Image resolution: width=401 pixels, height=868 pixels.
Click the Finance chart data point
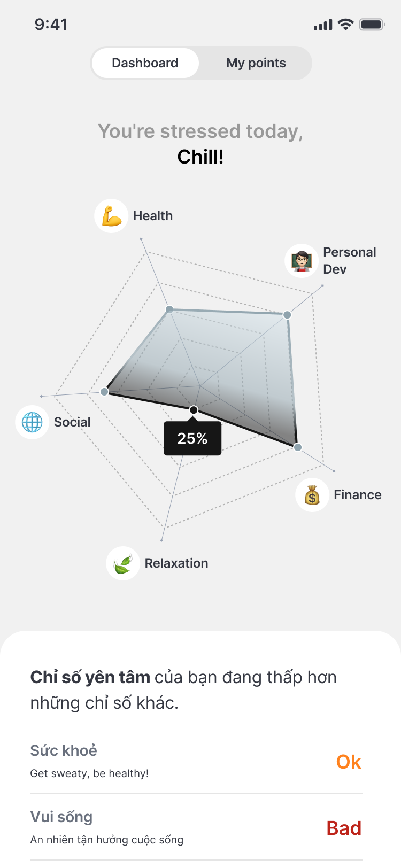(x=298, y=447)
